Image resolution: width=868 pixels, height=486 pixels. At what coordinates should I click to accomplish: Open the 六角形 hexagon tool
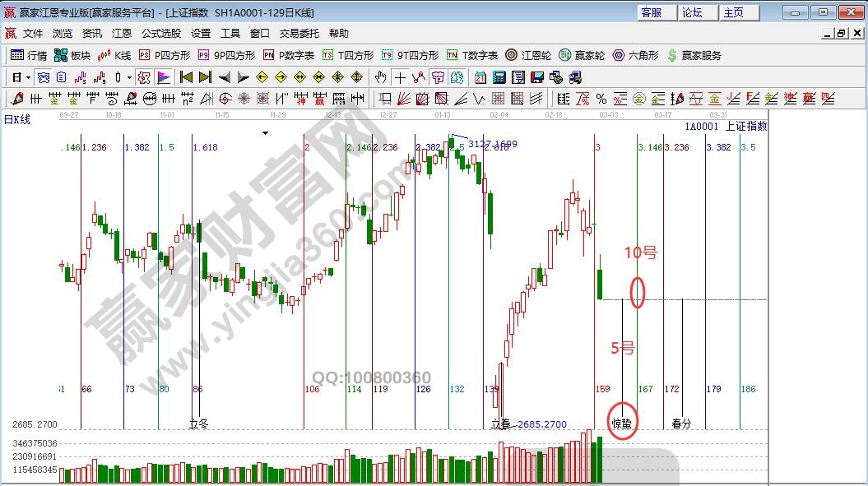(635, 55)
